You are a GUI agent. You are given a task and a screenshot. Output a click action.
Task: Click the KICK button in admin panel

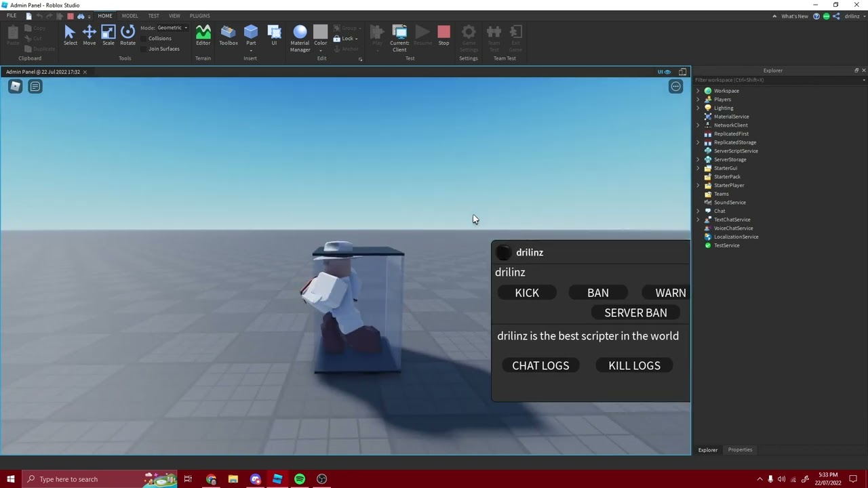pos(527,293)
